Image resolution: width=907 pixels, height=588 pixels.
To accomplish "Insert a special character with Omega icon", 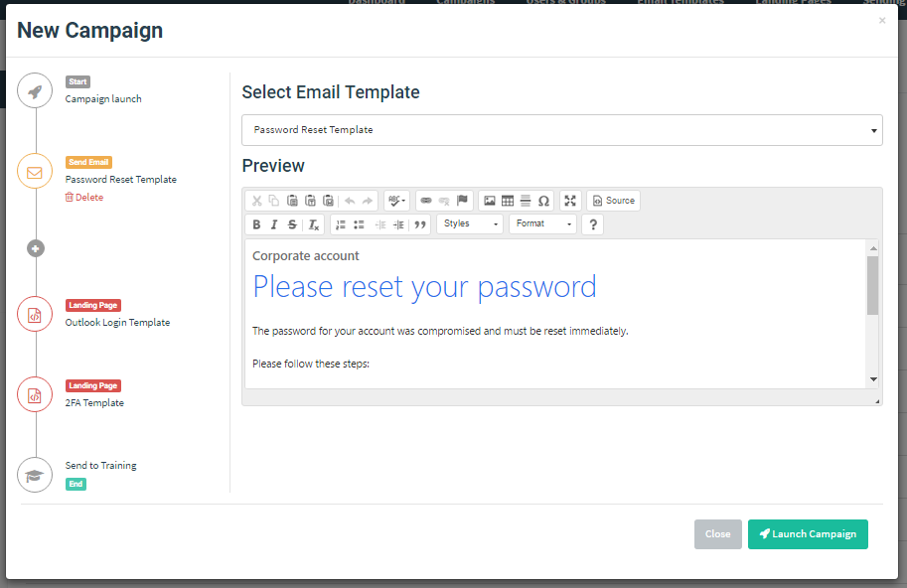I will [543, 201].
